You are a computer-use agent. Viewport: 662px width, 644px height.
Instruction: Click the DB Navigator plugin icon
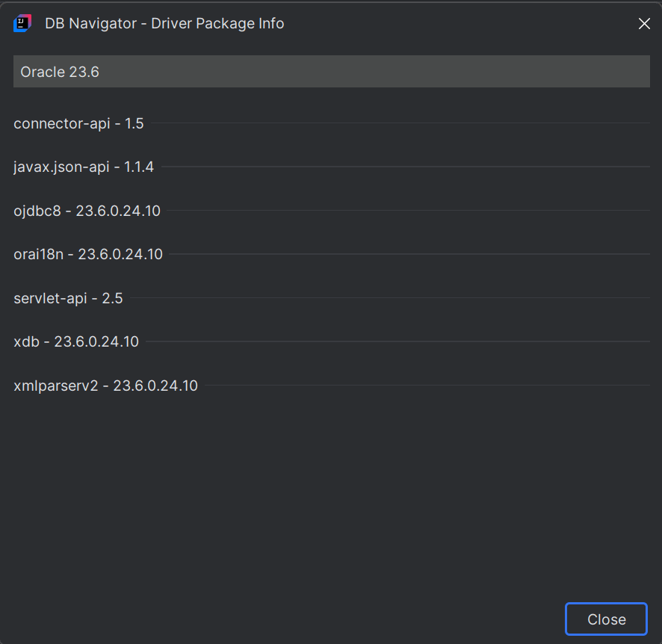(x=22, y=23)
